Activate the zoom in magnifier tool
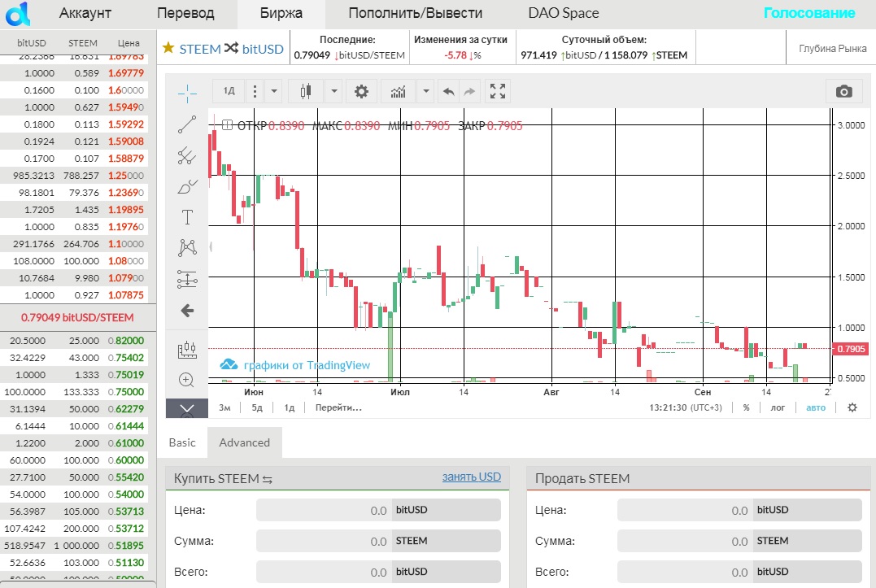 tap(186, 380)
